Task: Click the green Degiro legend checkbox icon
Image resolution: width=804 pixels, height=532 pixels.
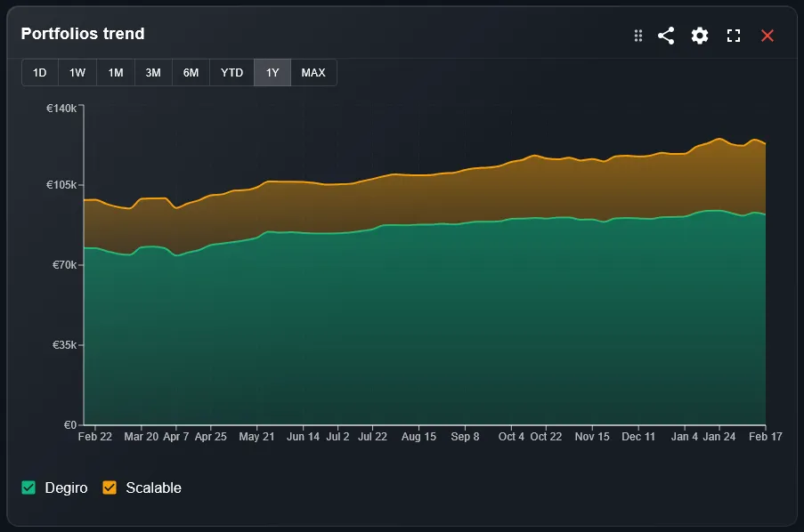Action: tap(26, 488)
